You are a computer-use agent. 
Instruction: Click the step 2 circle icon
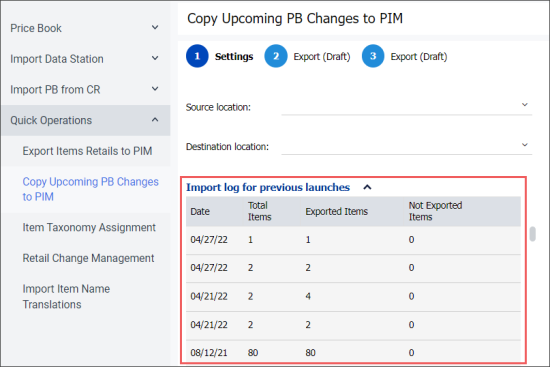[276, 56]
